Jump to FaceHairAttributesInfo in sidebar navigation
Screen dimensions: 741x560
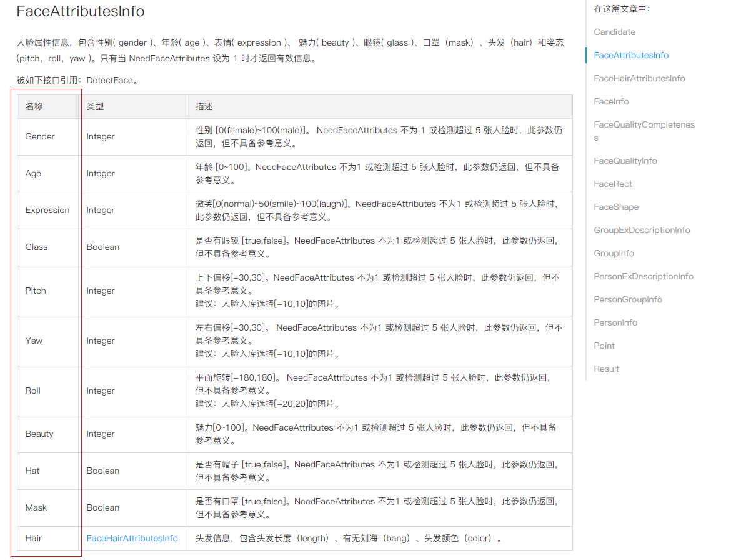[639, 78]
